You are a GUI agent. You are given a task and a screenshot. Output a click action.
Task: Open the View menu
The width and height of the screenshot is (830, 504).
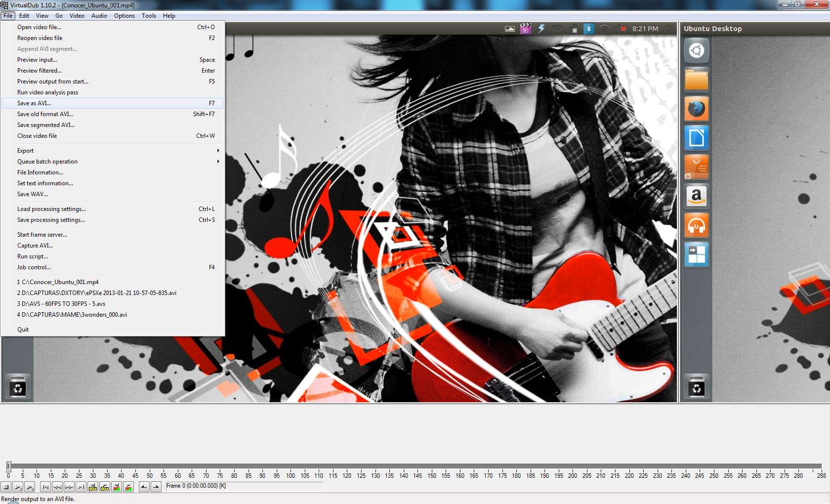coord(42,16)
